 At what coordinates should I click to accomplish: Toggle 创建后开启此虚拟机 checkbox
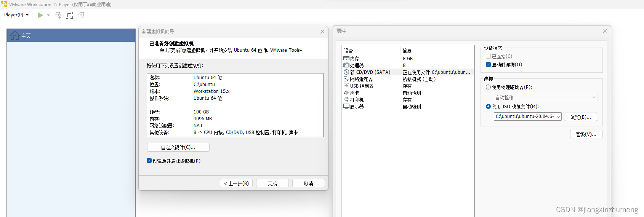click(x=149, y=161)
